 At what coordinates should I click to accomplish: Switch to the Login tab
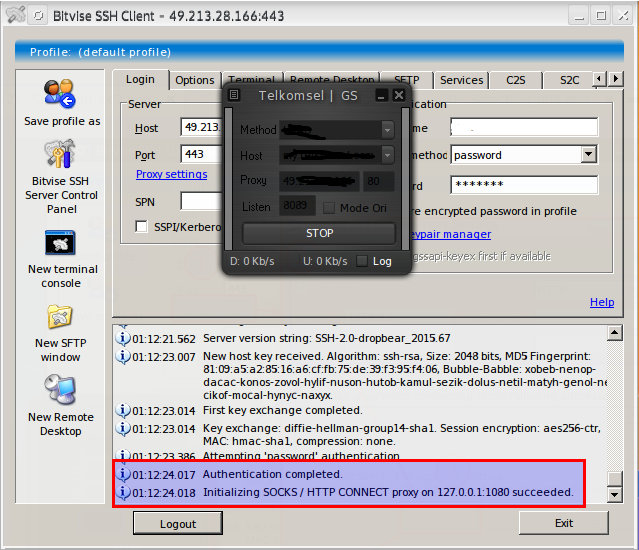140,79
